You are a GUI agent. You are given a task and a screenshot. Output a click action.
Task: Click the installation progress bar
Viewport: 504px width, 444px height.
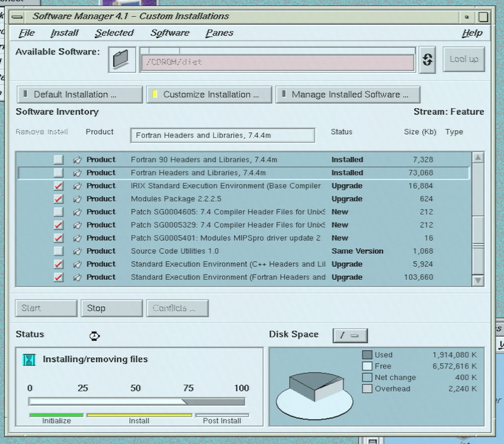(x=136, y=402)
